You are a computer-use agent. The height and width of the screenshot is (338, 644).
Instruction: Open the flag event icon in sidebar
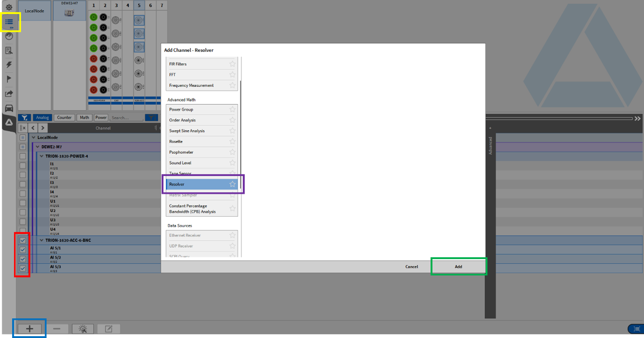pyautogui.click(x=9, y=79)
